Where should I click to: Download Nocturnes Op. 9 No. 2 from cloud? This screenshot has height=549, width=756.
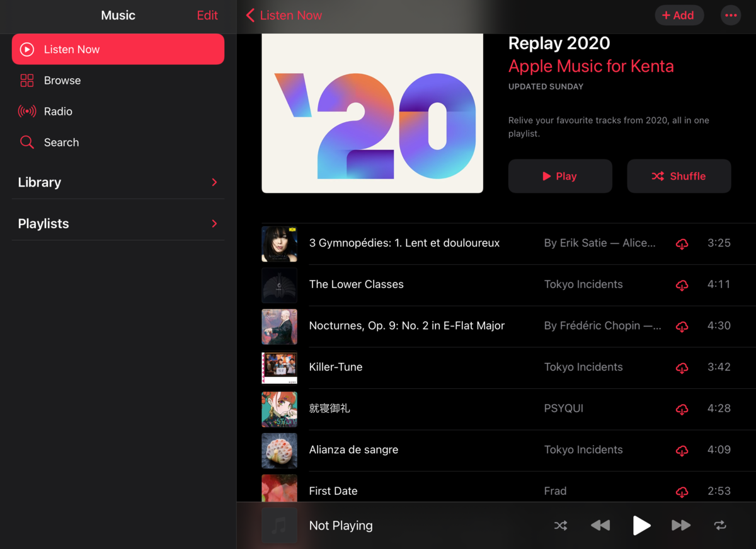682,327
